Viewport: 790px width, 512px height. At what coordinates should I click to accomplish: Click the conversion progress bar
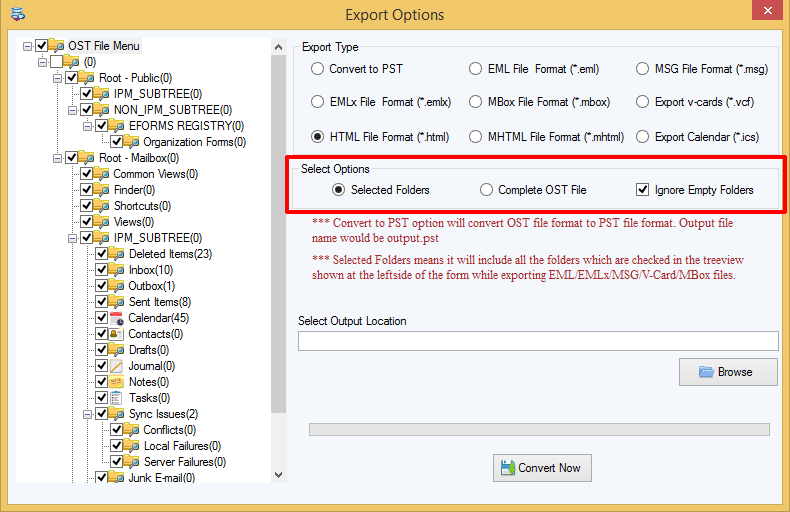(539, 429)
